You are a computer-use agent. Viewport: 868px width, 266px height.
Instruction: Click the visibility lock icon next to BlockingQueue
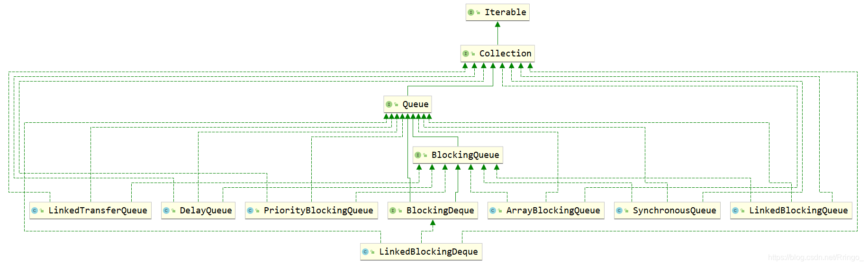(x=425, y=156)
